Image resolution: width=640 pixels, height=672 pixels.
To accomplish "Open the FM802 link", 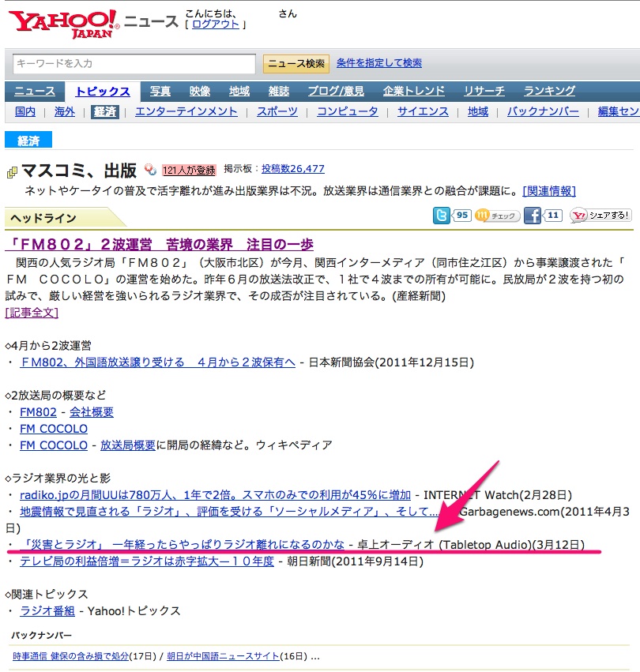I will 38,412.
